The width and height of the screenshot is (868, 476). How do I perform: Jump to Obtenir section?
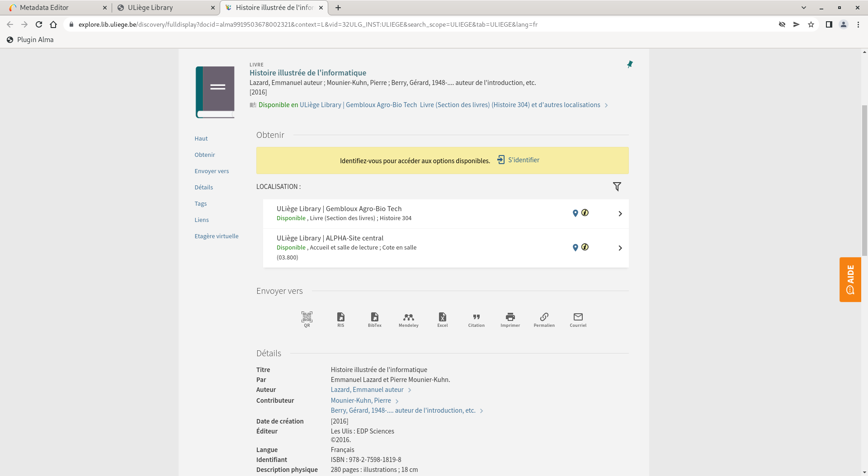click(x=205, y=155)
